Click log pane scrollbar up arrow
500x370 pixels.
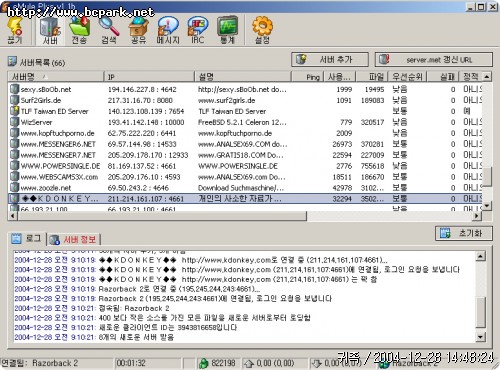tap(480, 256)
